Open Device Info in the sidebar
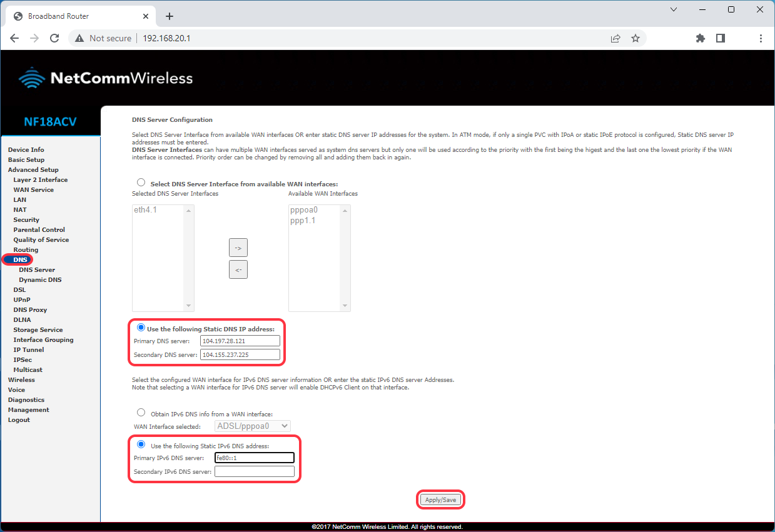The image size is (775, 532). pyautogui.click(x=26, y=149)
